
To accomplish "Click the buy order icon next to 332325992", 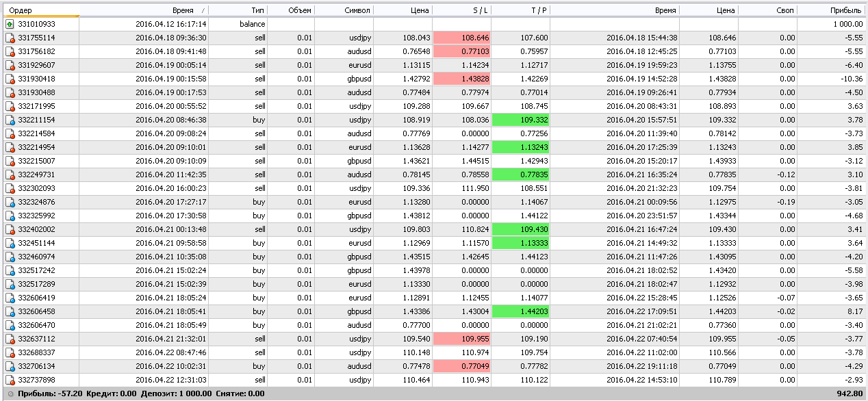I will [x=10, y=216].
